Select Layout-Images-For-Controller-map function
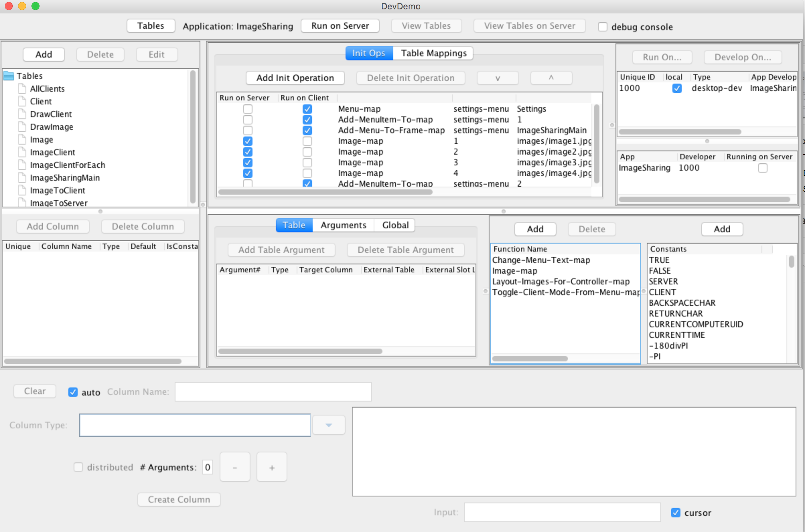Screen dimensions: 805x532 561,282
